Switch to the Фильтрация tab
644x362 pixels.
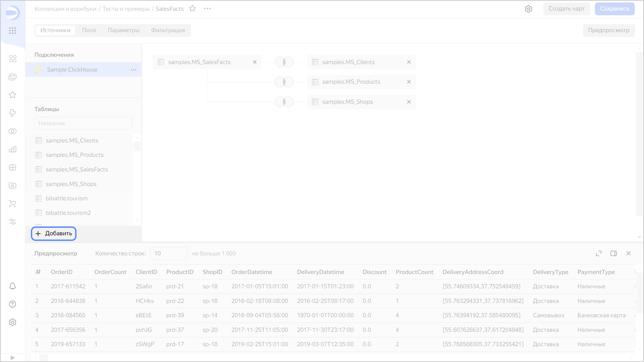(x=168, y=30)
